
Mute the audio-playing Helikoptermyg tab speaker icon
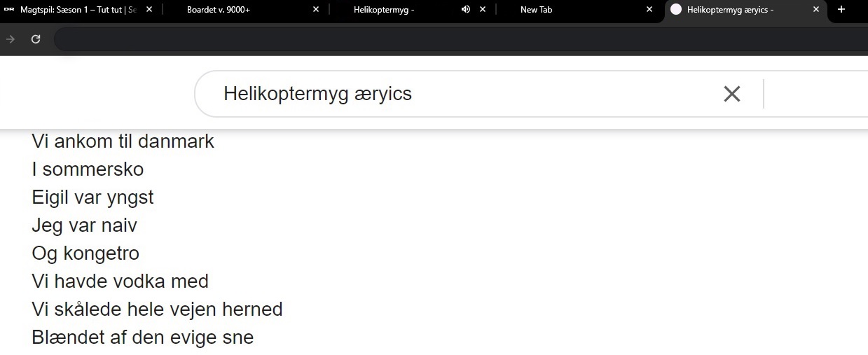[466, 10]
